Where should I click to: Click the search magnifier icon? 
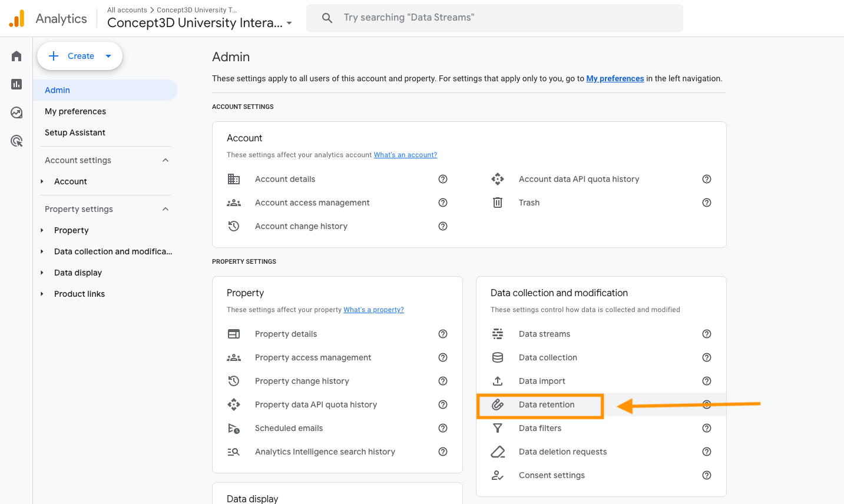(327, 18)
